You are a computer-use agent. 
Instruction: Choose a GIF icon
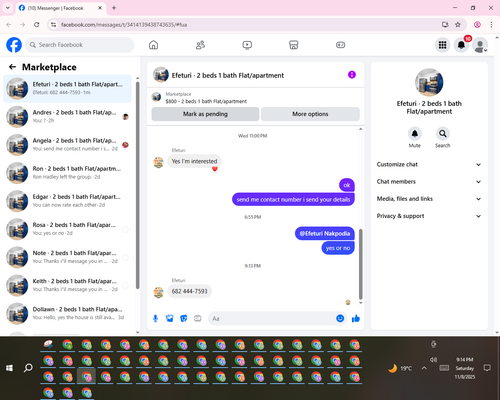[x=198, y=319]
